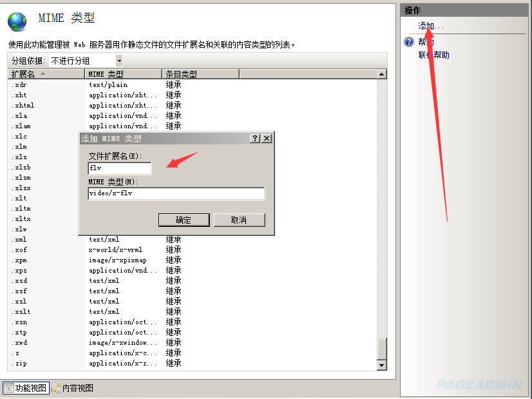This screenshot has width=532, height=399.
Task: Sort by MIME type column header
Action: point(123,74)
